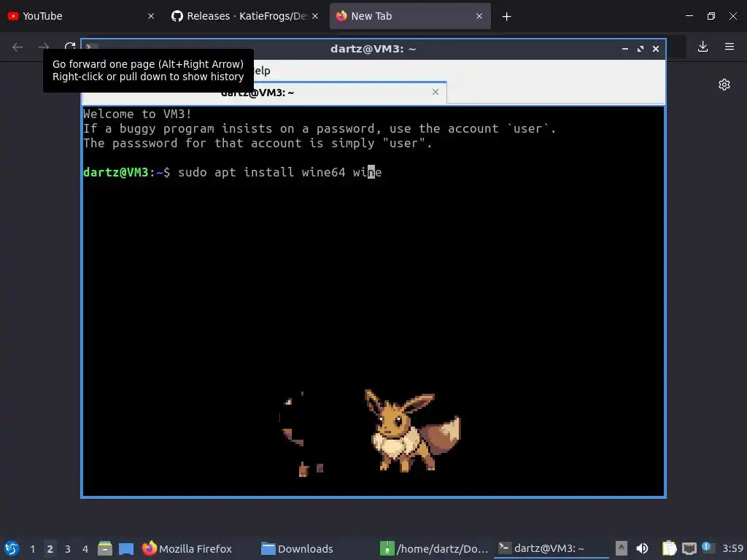Screen dimensions: 747x560
Task: Close the dartz@VM3 terminal window
Action: coord(656,49)
